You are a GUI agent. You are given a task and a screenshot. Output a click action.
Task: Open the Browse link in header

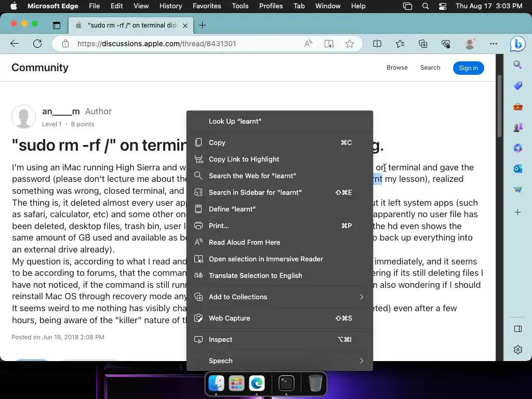click(x=397, y=68)
